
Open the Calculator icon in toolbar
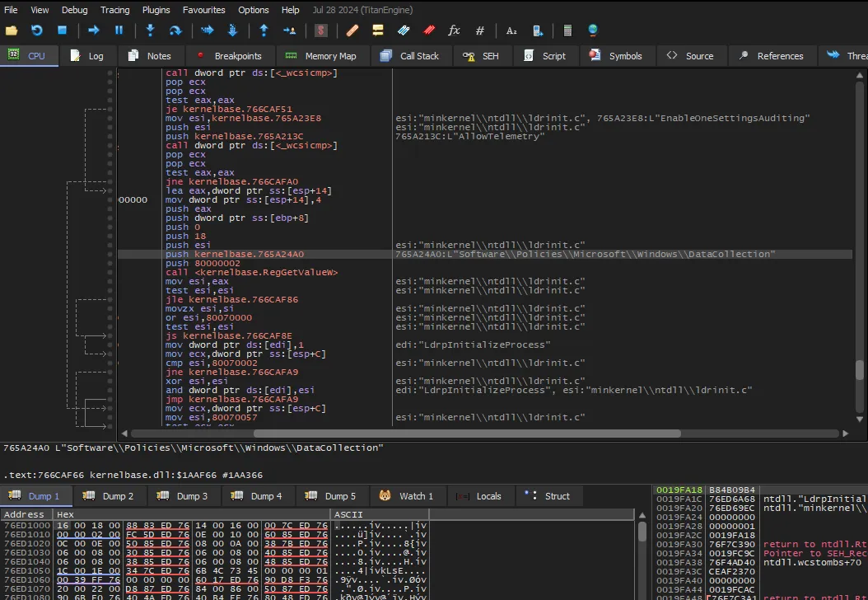pos(567,30)
